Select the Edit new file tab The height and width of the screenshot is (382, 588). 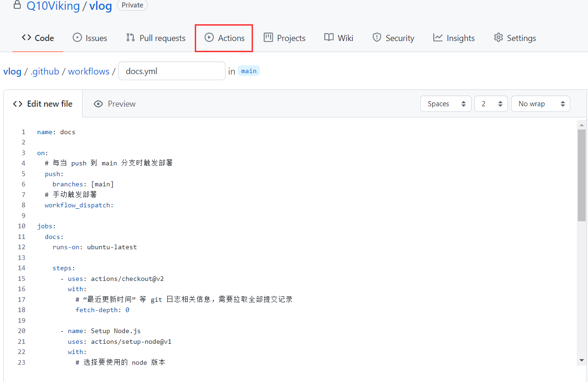43,104
